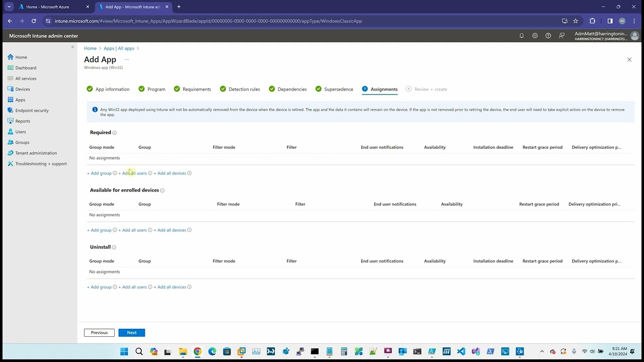Viewport: 644px width, 362px height.
Task: Click the Microsoft Intune admin center title
Action: click(x=44, y=36)
